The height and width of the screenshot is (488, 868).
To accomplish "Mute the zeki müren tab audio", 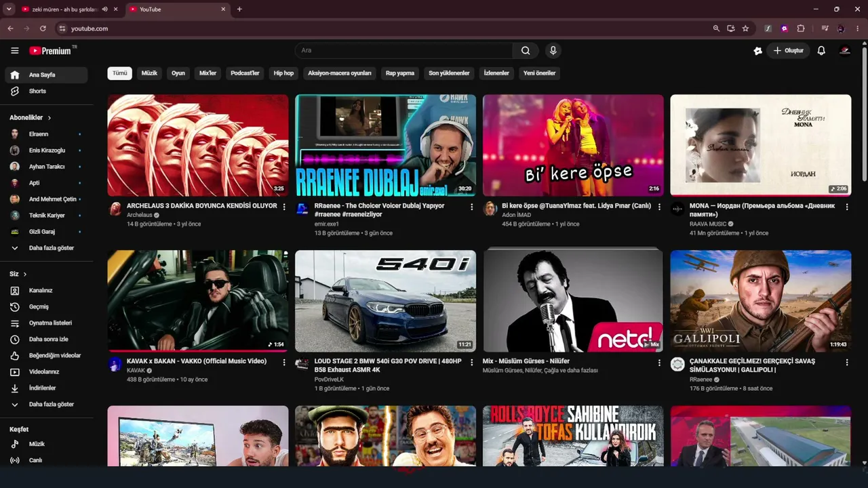I will (x=104, y=9).
